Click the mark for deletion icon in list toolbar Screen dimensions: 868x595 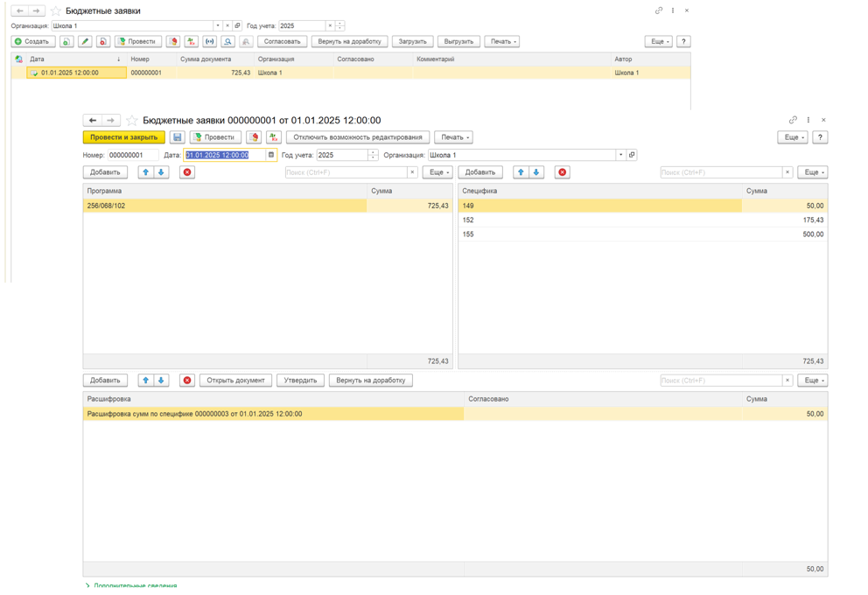pos(103,41)
